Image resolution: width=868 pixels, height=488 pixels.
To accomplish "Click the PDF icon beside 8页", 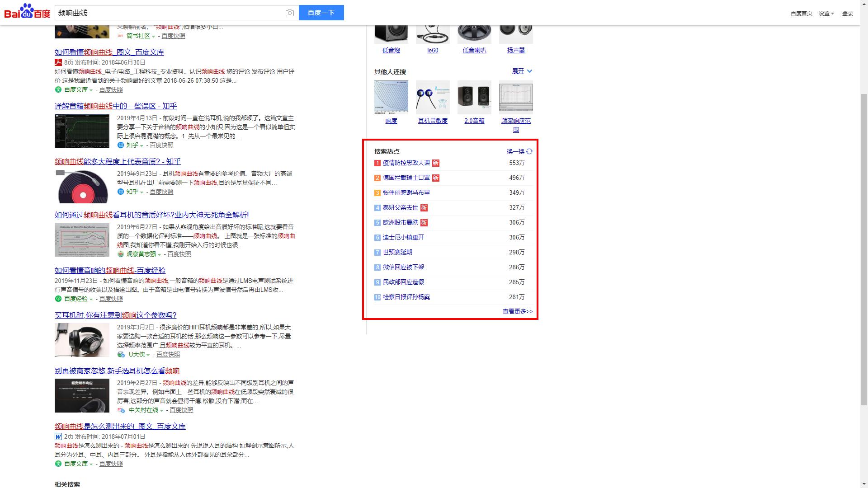I will click(58, 62).
